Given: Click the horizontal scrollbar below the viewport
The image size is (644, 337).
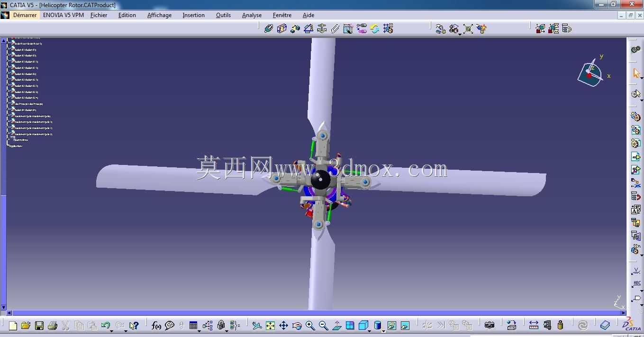Looking at the screenshot, I should [x=316, y=313].
